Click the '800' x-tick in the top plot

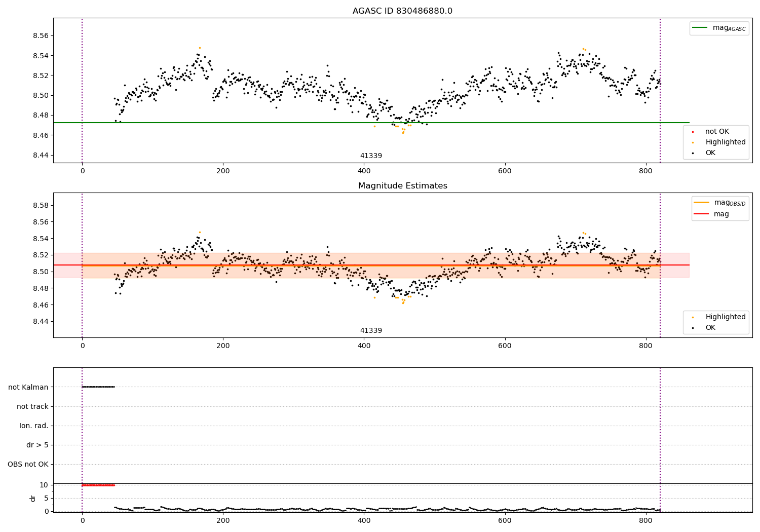pos(645,171)
